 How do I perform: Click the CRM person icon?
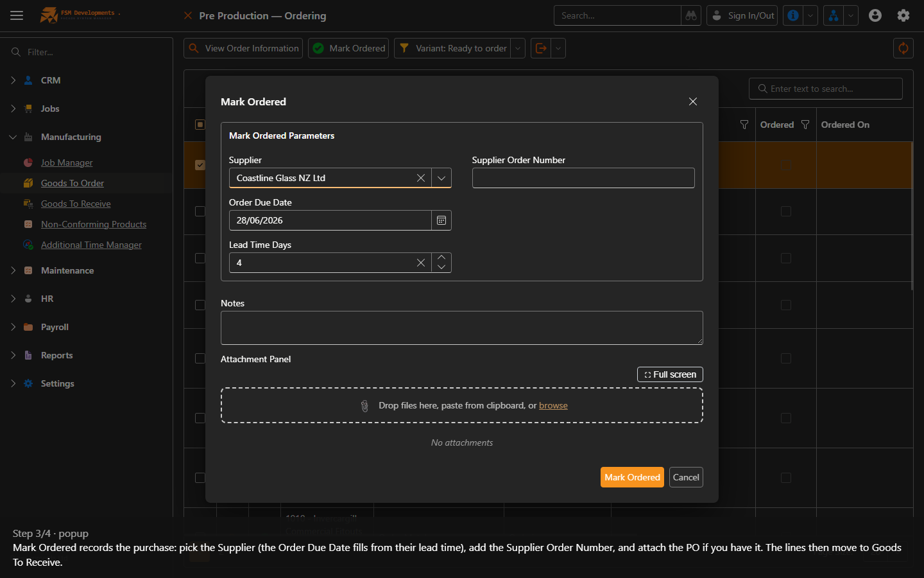pyautogui.click(x=28, y=80)
